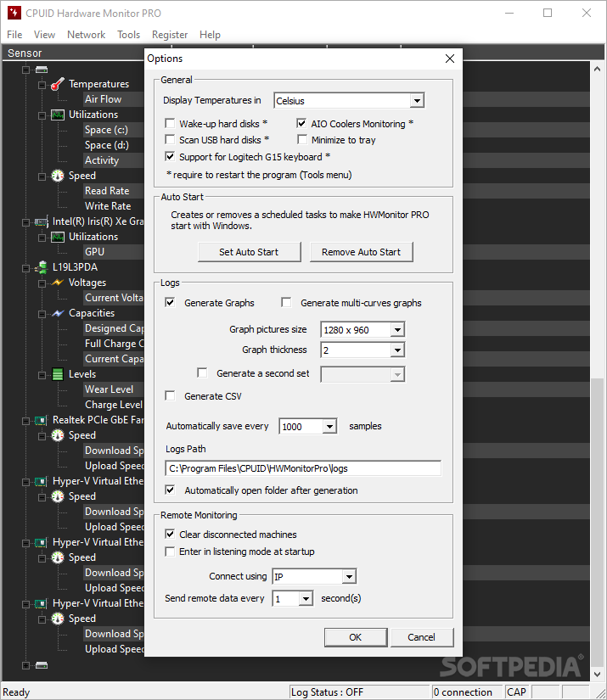Screen dimensions: 607x700
Task: Enable Scan USB hard disks checkbox
Action: (170, 139)
